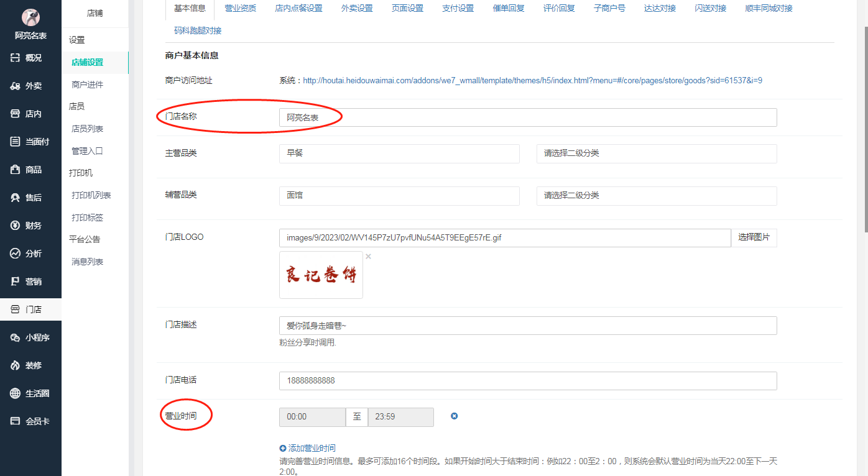The height and width of the screenshot is (476, 868).
Task: Open 消息列表 in the submenu
Action: click(x=88, y=262)
